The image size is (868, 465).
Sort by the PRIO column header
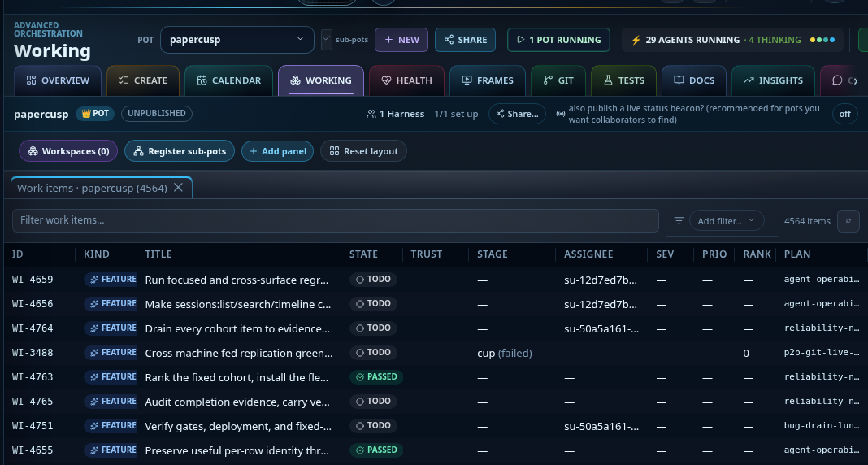pyautogui.click(x=714, y=254)
